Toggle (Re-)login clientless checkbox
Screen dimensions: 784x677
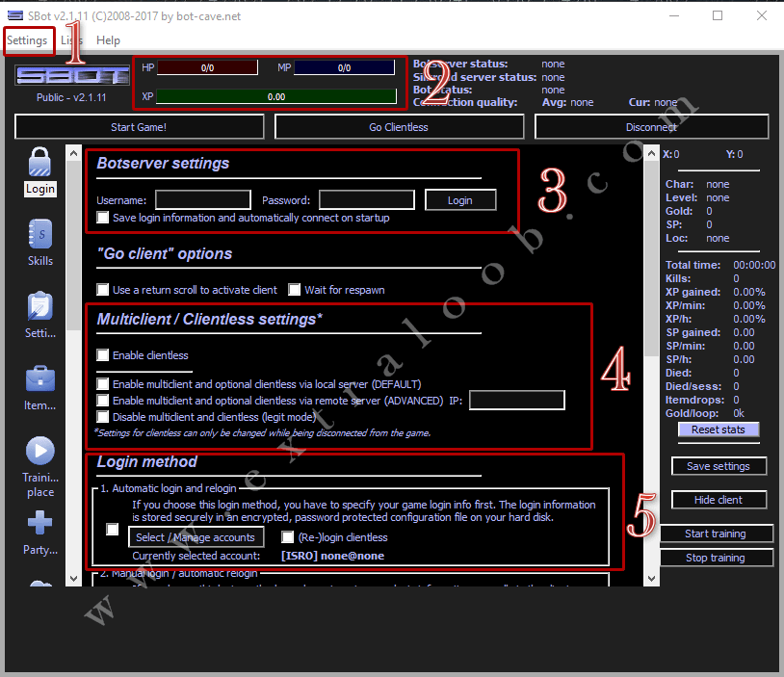pos(288,537)
